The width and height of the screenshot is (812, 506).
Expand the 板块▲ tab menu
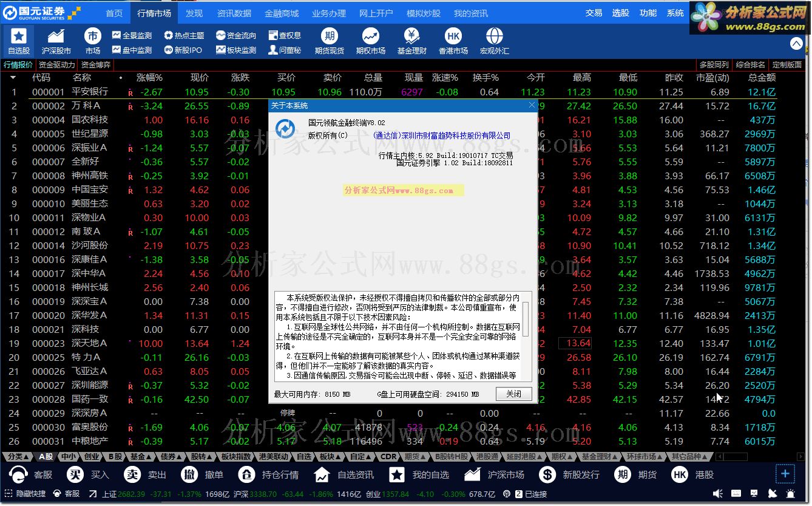(x=330, y=457)
